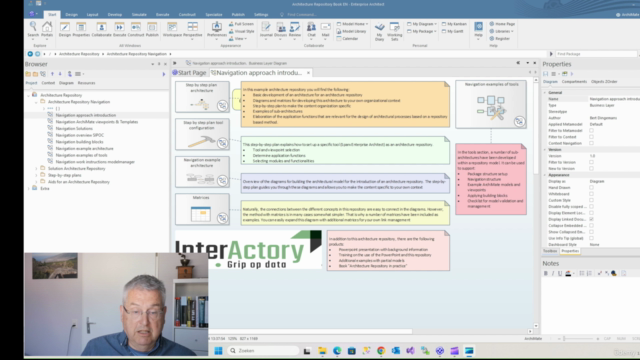Switch to the Design ribbon tab

[x=71, y=15]
